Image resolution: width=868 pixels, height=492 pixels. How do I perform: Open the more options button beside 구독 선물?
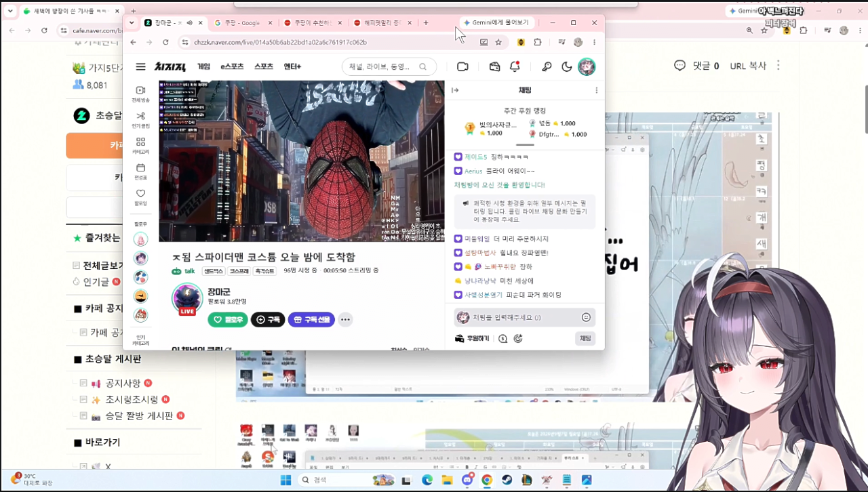[345, 319]
